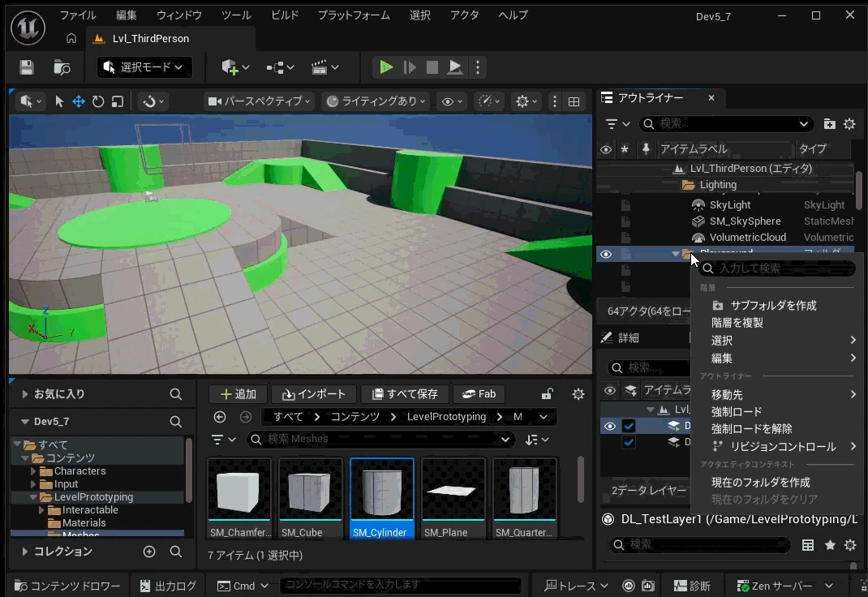Open the パースペクティブ view dropdown
The height and width of the screenshot is (597, 868).
pyautogui.click(x=259, y=101)
